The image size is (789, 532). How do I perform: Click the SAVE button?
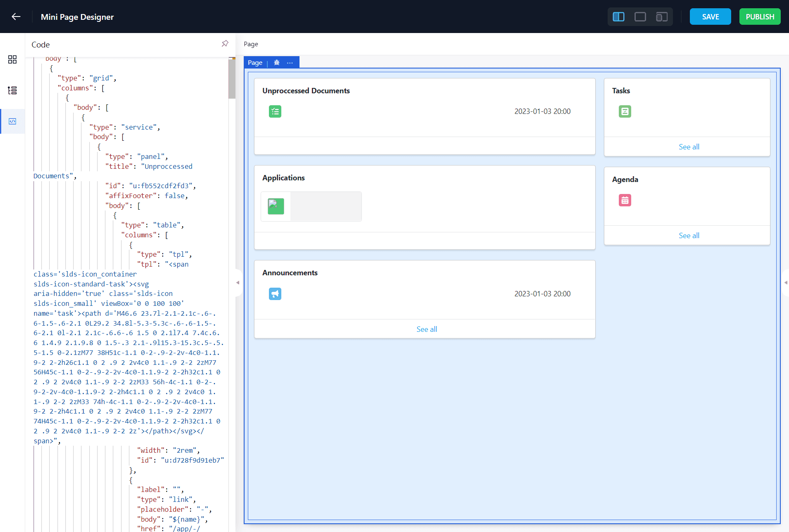click(710, 17)
